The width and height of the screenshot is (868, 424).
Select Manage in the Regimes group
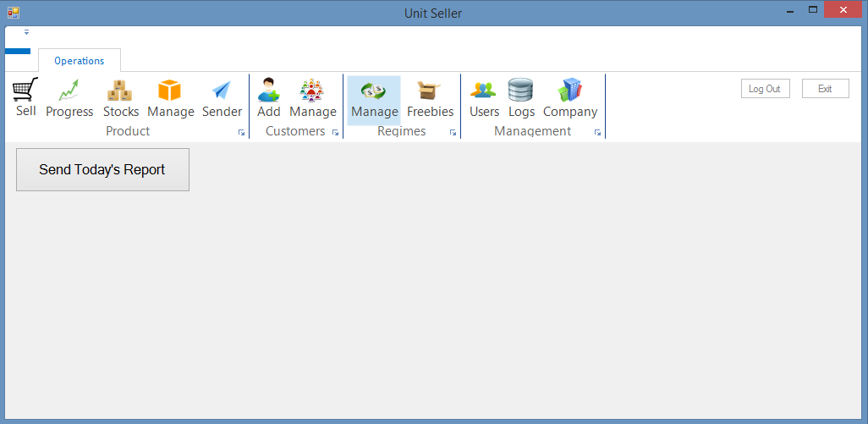coord(374,100)
